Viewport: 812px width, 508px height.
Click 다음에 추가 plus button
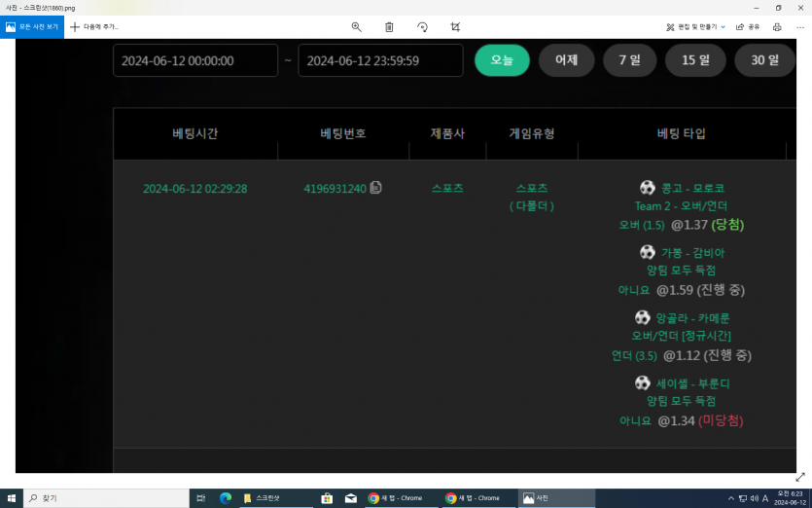tap(94, 27)
